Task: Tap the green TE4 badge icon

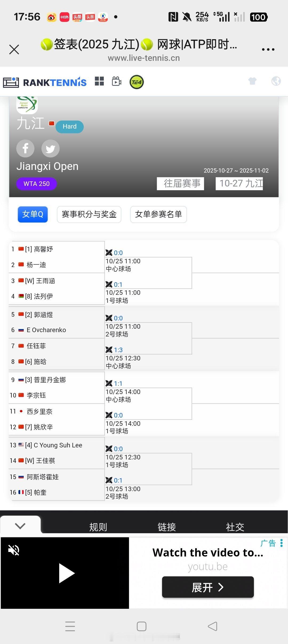Action: pyautogui.click(x=137, y=82)
